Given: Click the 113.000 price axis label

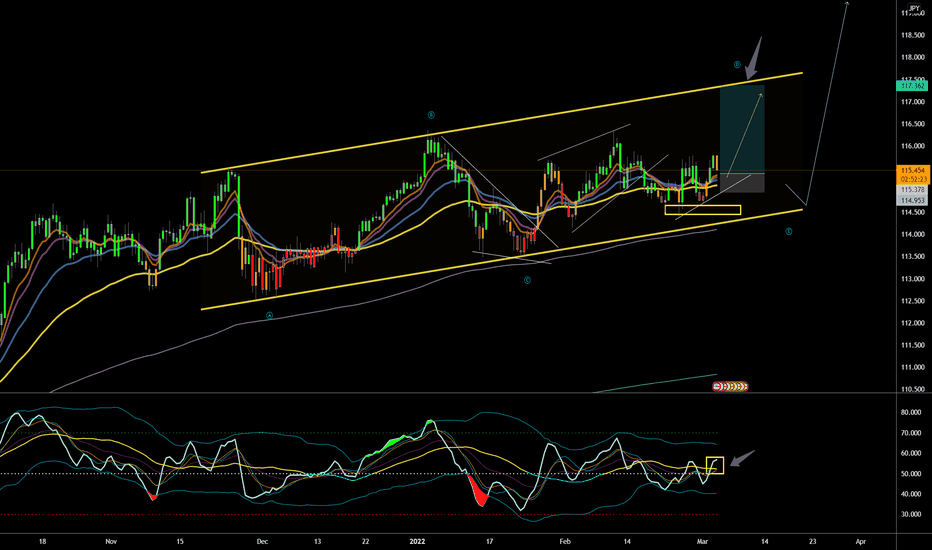Looking at the screenshot, I should tap(912, 279).
